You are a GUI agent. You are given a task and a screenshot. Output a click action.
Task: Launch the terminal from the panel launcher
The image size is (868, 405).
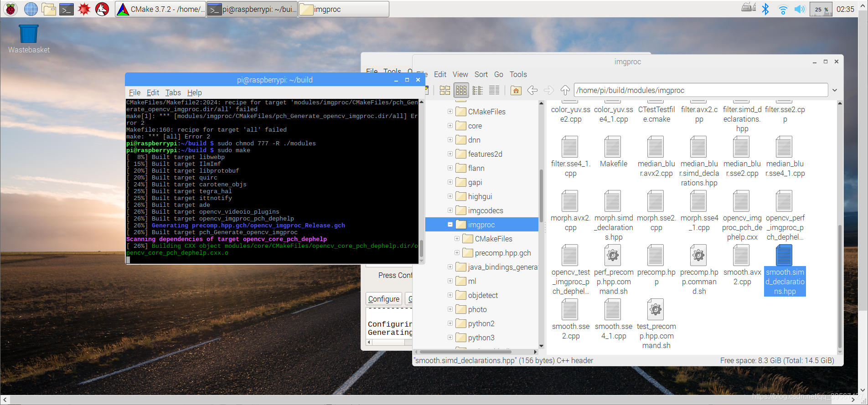pos(67,9)
